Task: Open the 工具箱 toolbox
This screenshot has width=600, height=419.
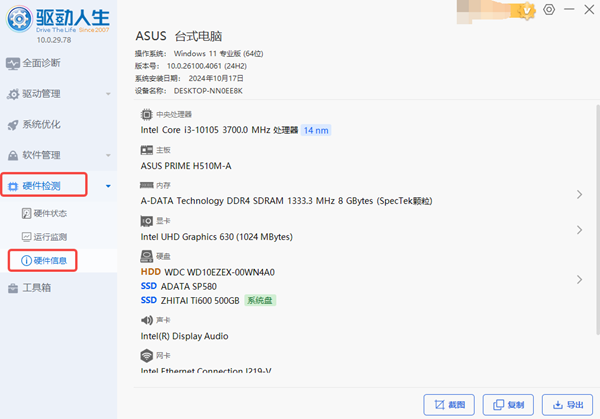Action: pyautogui.click(x=36, y=288)
